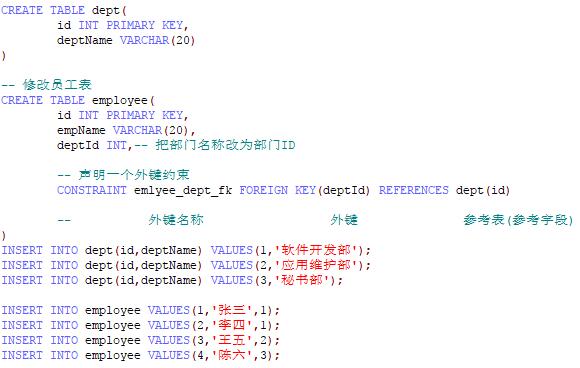Click the comment label '外键' under FOREIGN KEY
The height and width of the screenshot is (368, 580).
pyautogui.click(x=344, y=220)
